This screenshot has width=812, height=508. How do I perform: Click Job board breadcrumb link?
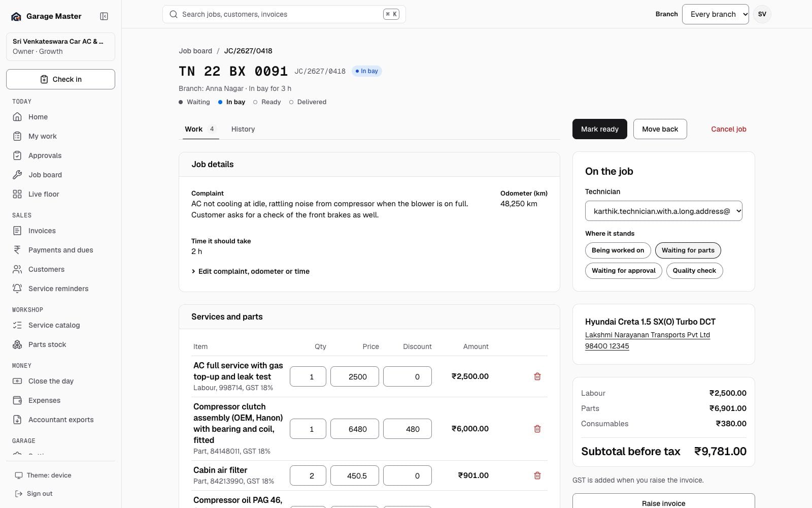195,51
